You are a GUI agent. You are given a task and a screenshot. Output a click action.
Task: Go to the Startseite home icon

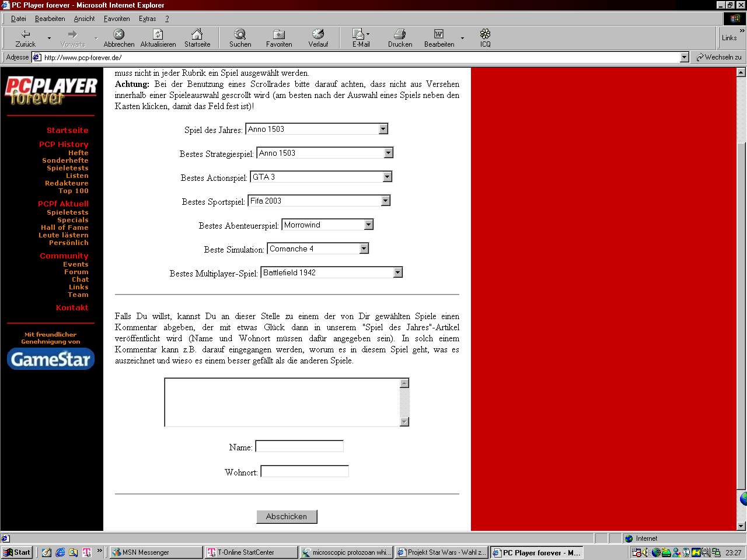point(197,38)
